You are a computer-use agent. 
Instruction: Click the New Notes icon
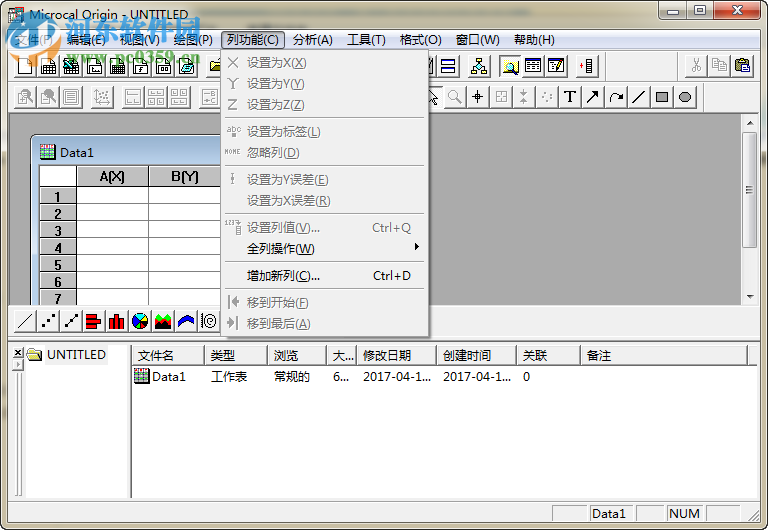[x=186, y=66]
